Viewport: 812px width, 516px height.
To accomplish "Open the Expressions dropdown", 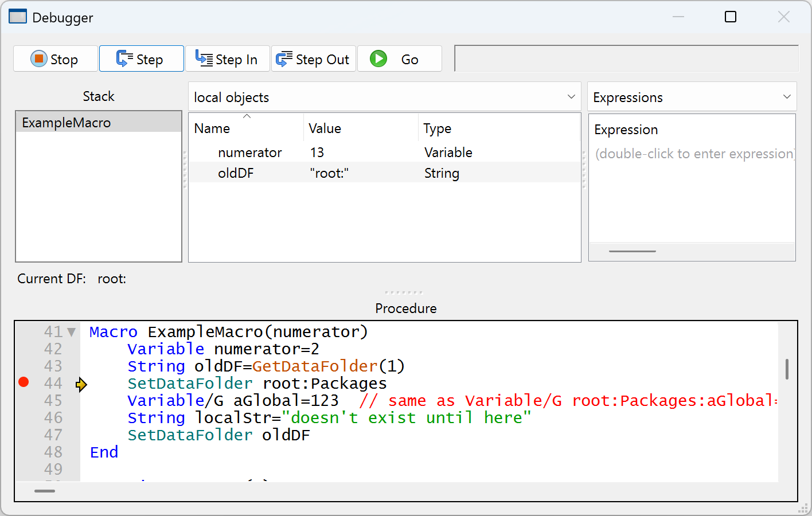I will click(692, 97).
